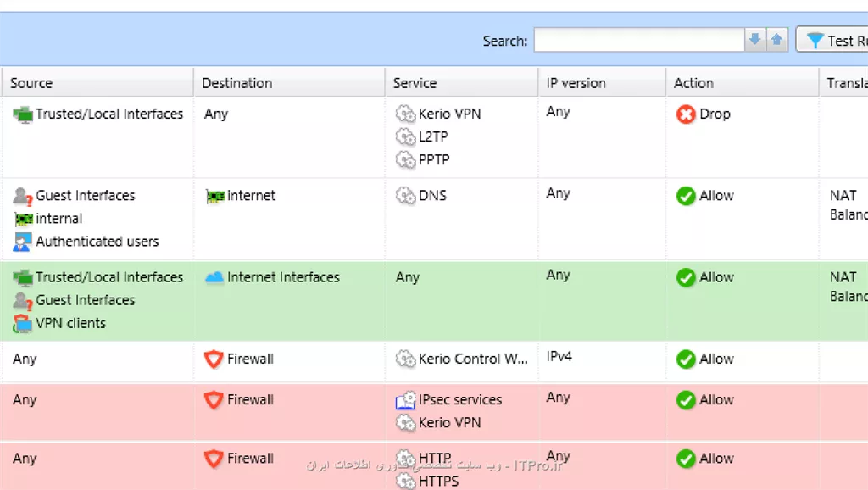Click the 'internal' source text

click(x=58, y=219)
